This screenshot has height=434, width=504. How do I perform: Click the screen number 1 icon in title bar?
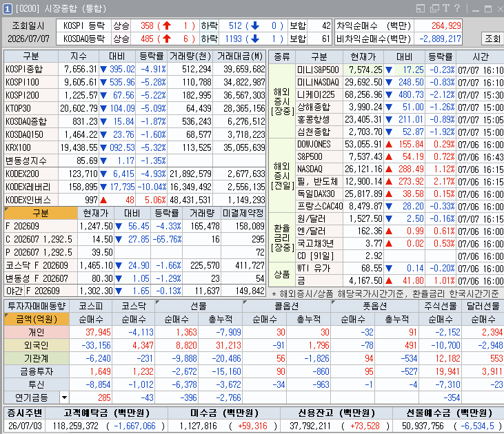point(8,9)
